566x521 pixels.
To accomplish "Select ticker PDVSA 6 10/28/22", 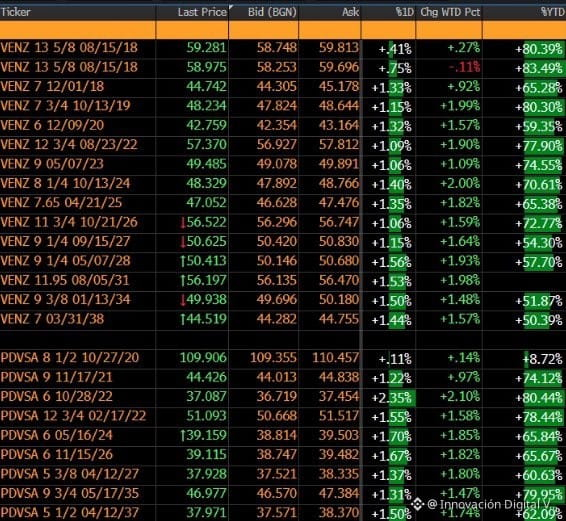I will coord(56,396).
